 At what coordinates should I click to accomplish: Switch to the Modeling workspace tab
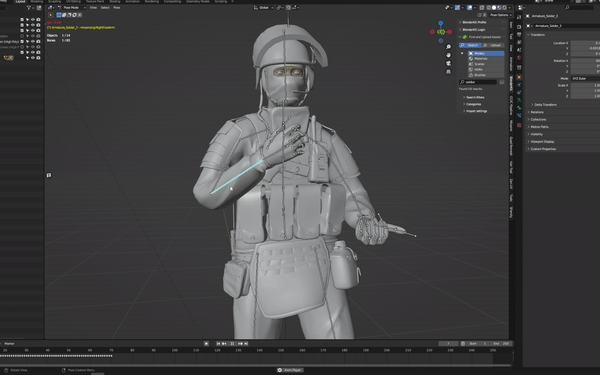(37, 2)
